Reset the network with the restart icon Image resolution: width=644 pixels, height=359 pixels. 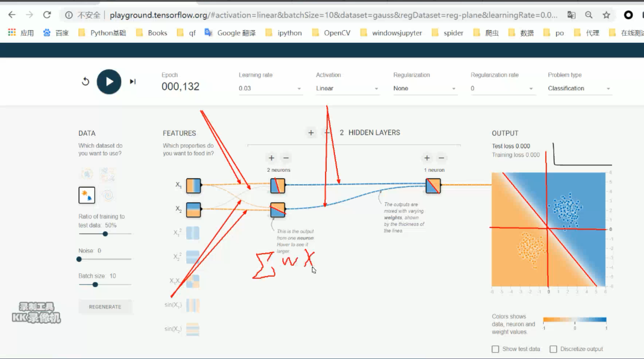(86, 81)
